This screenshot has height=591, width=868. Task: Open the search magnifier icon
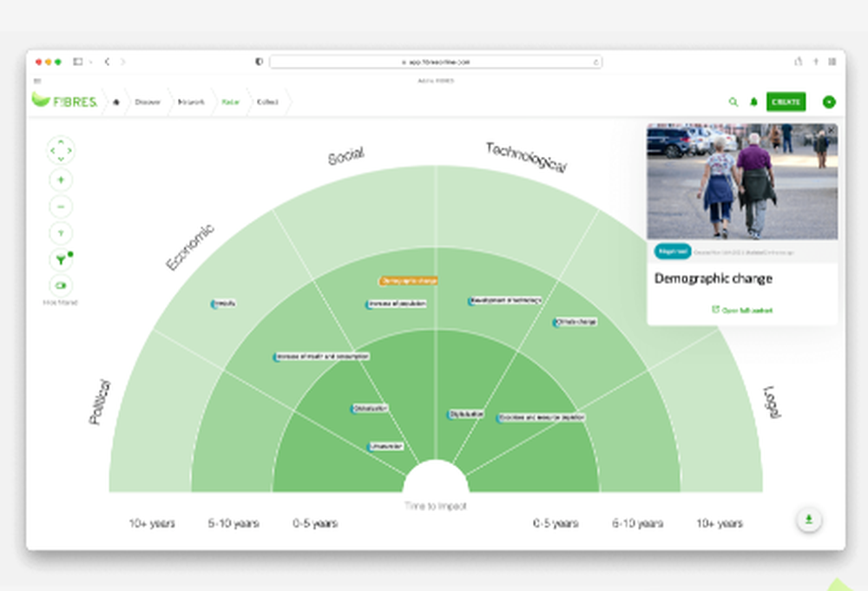coord(733,102)
